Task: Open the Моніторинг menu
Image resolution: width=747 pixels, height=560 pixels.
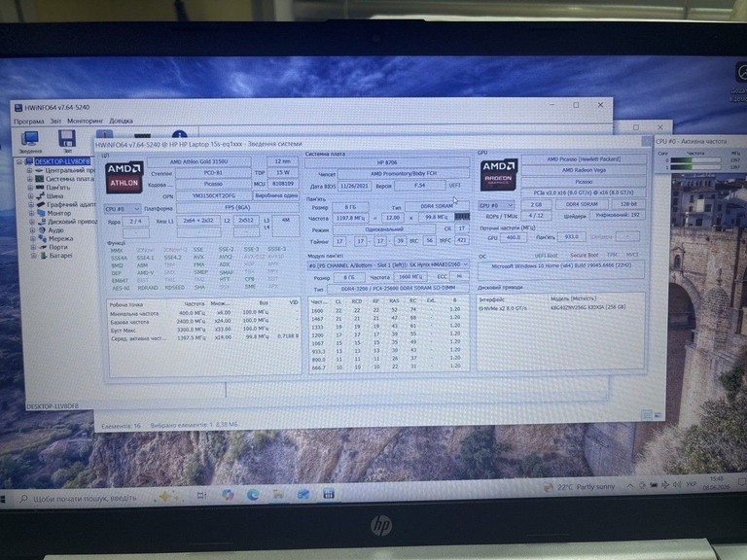Action: [85, 121]
